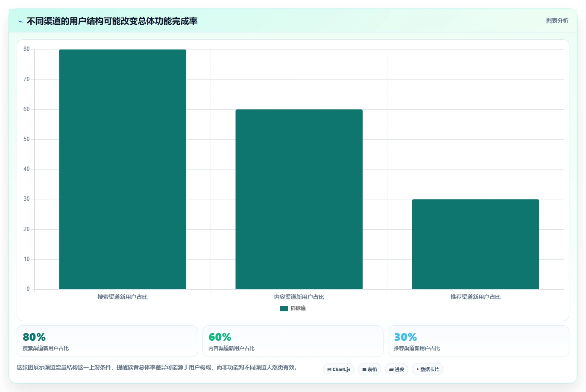Click the x-axis label 内容渠道新用户占比
The width and height of the screenshot is (586, 392).
click(x=299, y=297)
